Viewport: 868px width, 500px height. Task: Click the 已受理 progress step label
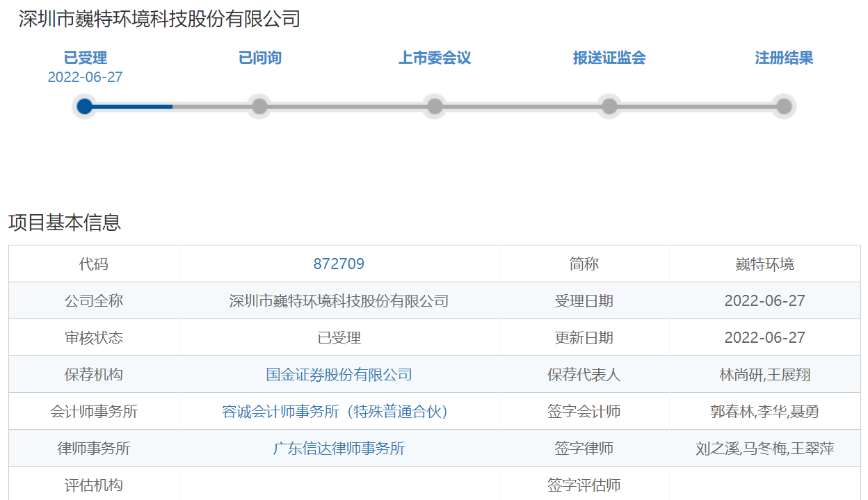click(86, 58)
